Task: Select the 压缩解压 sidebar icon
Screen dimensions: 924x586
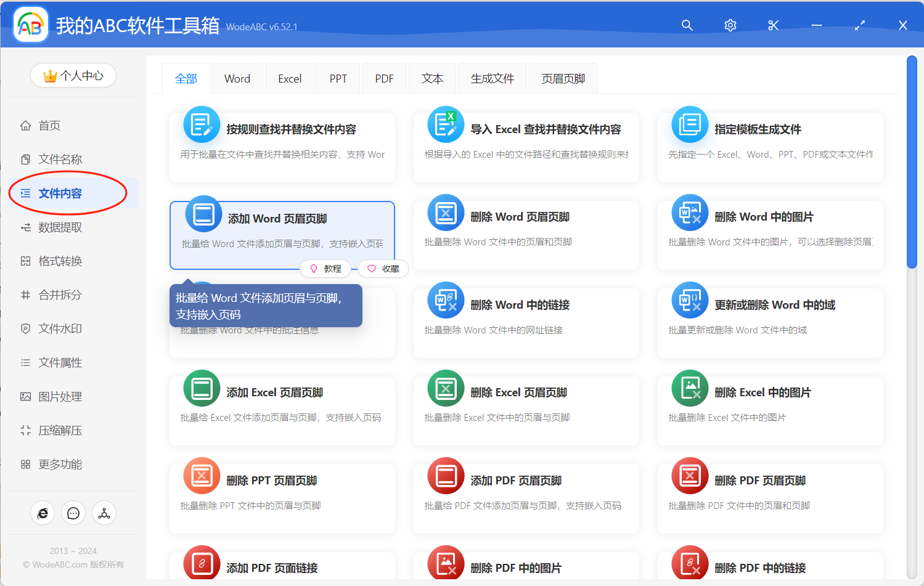Action: (25, 430)
